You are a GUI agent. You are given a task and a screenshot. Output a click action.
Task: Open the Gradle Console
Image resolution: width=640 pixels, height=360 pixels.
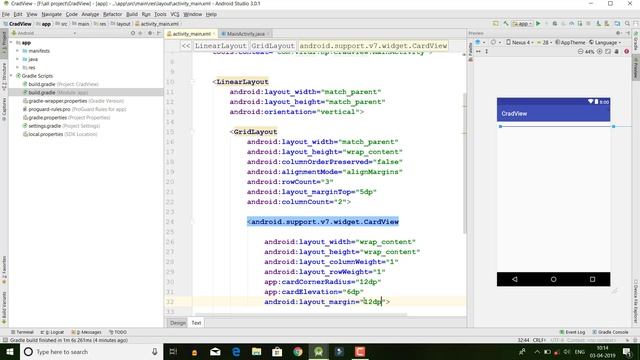(x=610, y=332)
